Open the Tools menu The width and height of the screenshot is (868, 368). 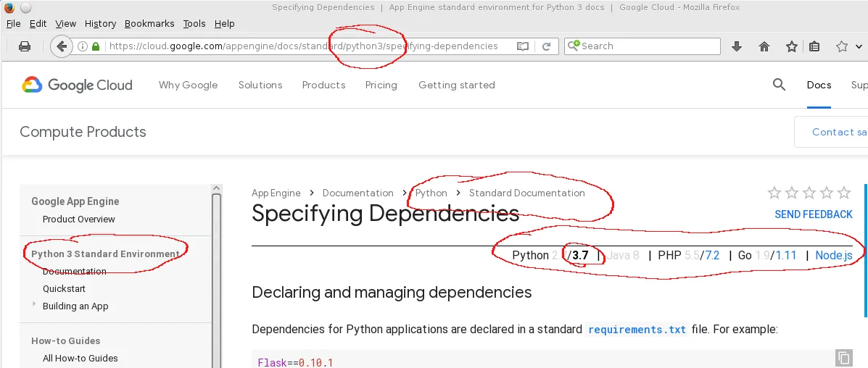(x=194, y=24)
